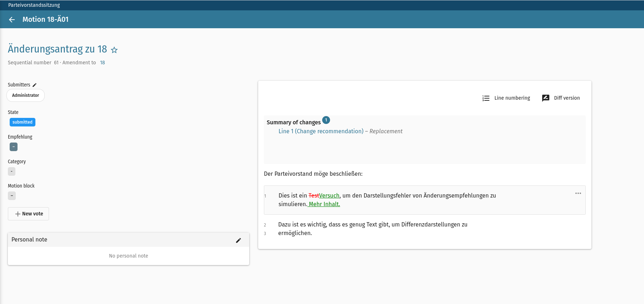Open the Diff version dropdown

(561, 98)
